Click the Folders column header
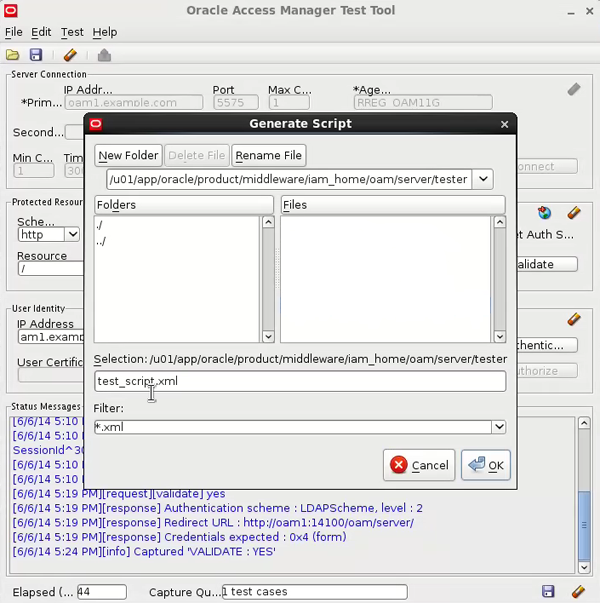Image resolution: width=600 pixels, height=603 pixels. pyautogui.click(x=184, y=205)
